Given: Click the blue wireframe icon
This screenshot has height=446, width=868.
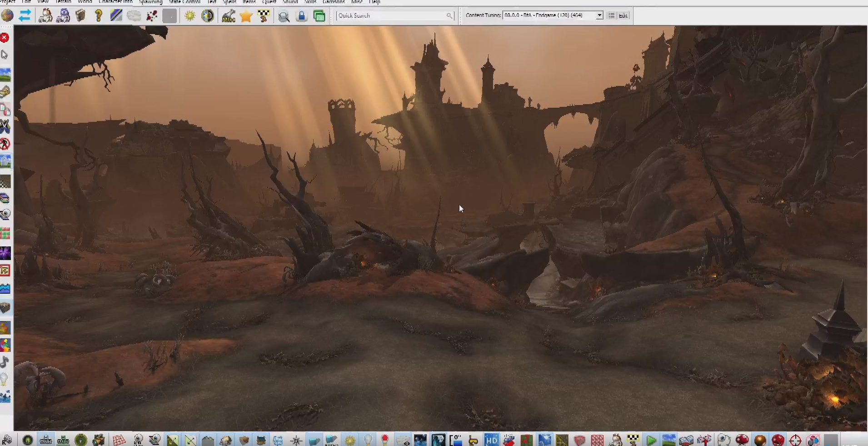Looking at the screenshot, I should pos(278,440).
